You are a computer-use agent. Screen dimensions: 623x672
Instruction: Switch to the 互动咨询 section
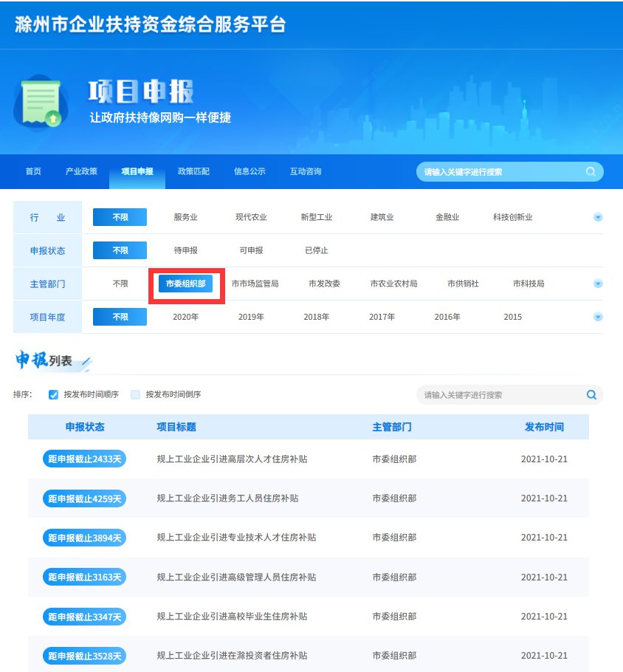[308, 171]
